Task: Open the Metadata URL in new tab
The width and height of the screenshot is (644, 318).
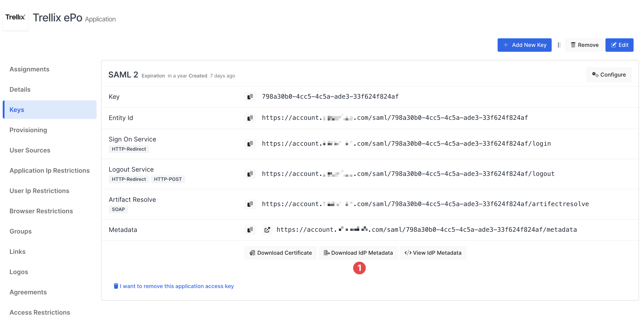Action: [267, 230]
